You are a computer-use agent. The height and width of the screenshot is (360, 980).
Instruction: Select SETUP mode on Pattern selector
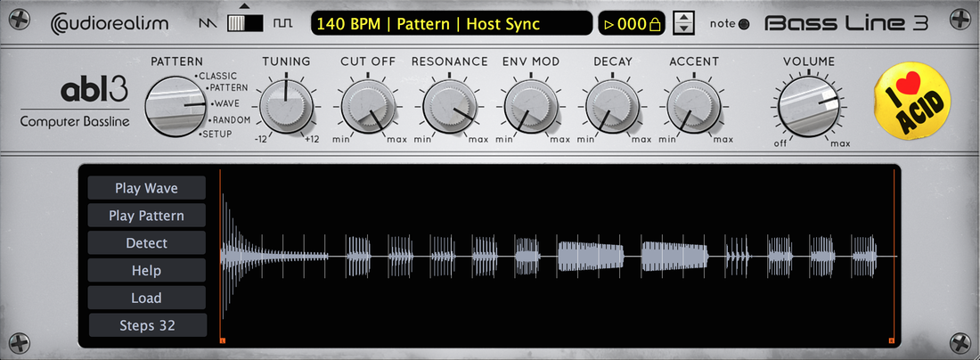coord(216,134)
